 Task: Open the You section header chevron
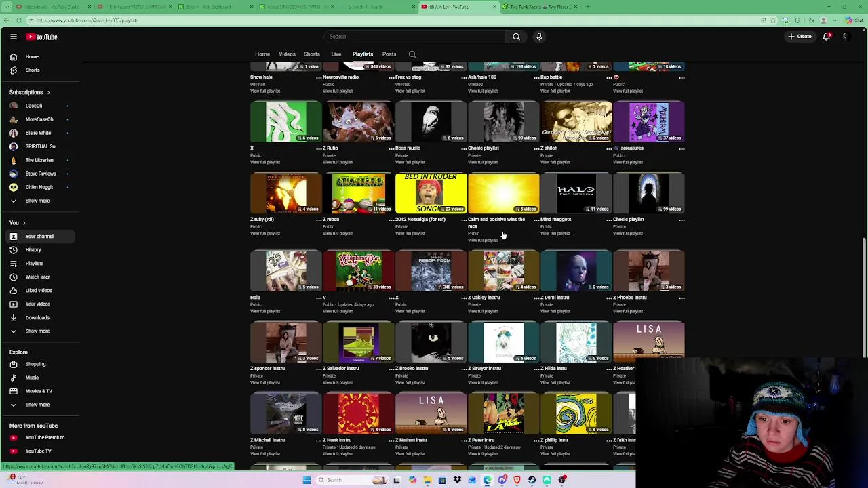pos(24,223)
